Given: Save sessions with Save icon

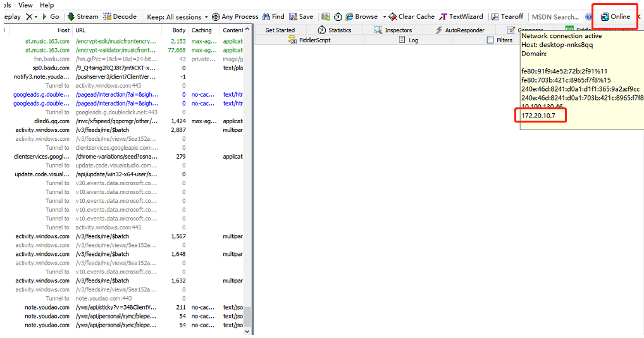Looking at the screenshot, I should [301, 17].
